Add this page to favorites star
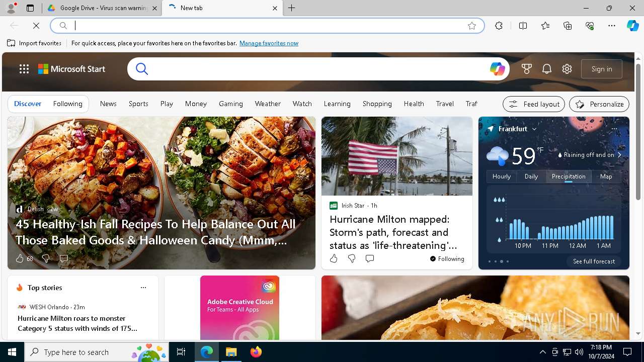 [x=471, y=26]
